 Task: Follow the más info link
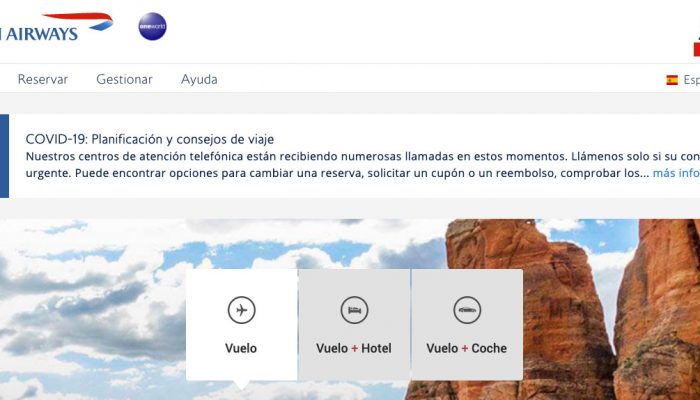point(676,173)
